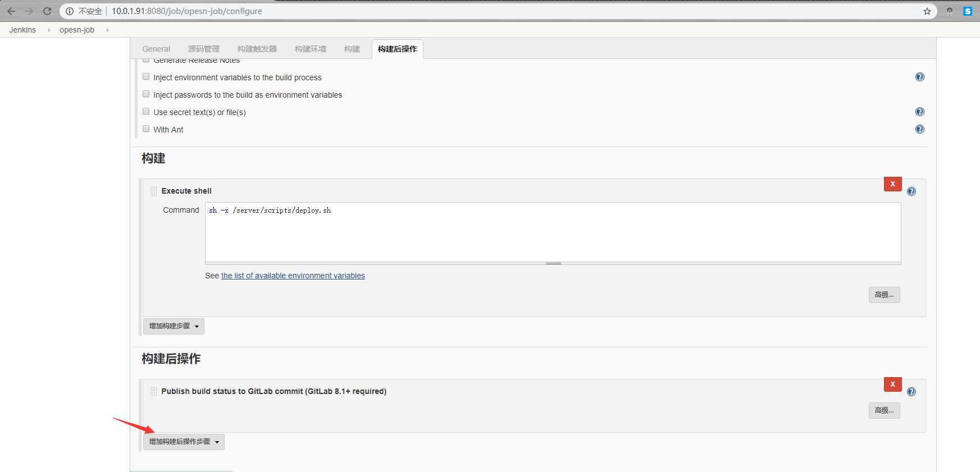Screen dimensions: 980x472
Task: Click the 构建后操作 section heading
Action: click(x=171, y=359)
